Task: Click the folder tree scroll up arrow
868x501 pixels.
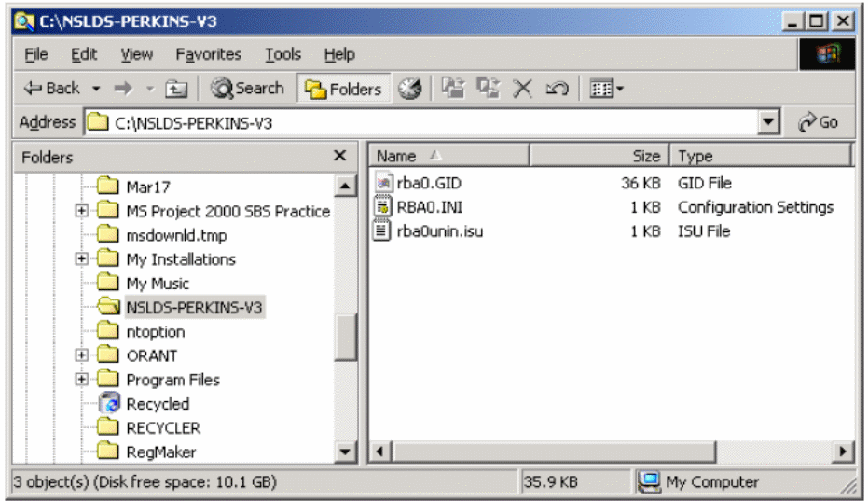Action: (345, 187)
